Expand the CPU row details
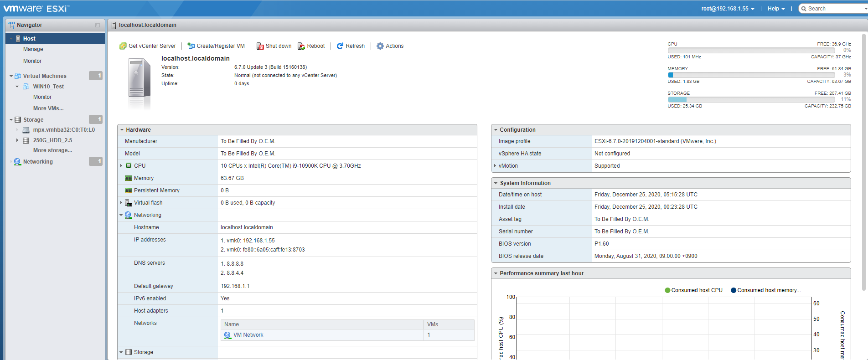The image size is (868, 360). pos(121,166)
